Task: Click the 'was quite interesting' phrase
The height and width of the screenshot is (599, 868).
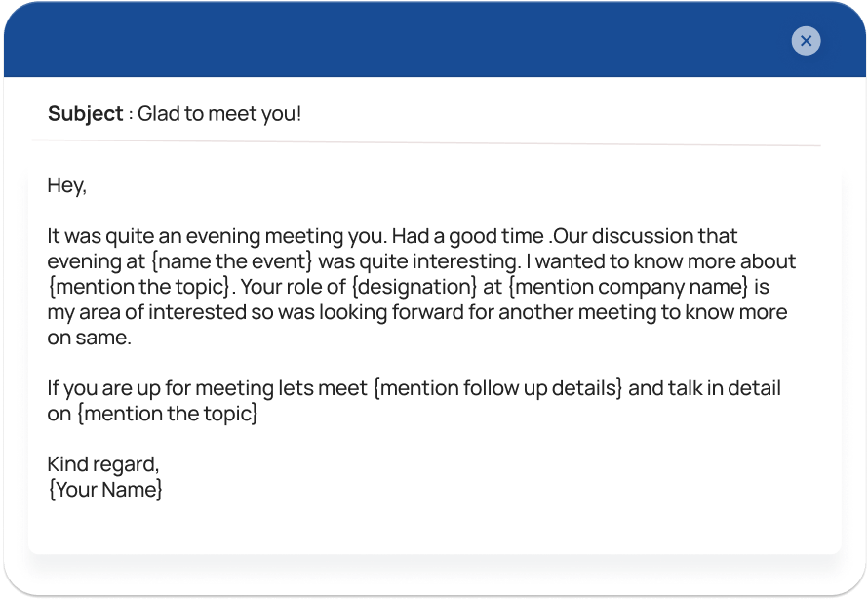Action: pyautogui.click(x=419, y=261)
